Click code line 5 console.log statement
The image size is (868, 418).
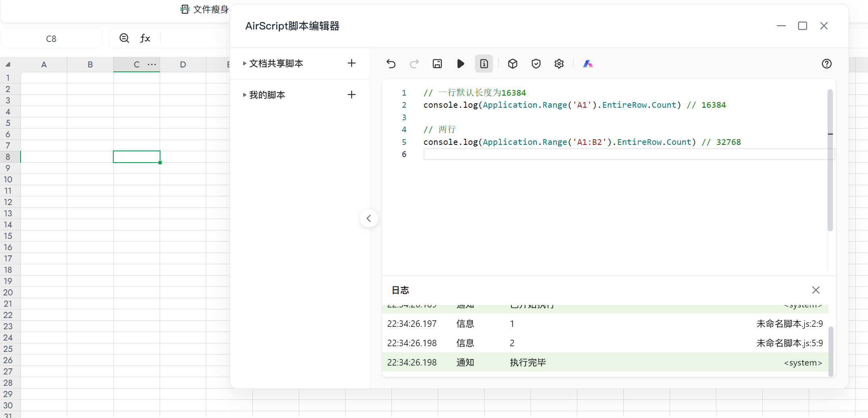pyautogui.click(x=560, y=142)
